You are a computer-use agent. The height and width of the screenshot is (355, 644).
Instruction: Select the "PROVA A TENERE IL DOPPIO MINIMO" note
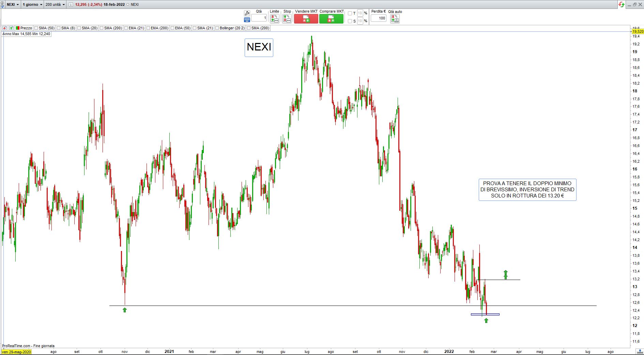527,190
